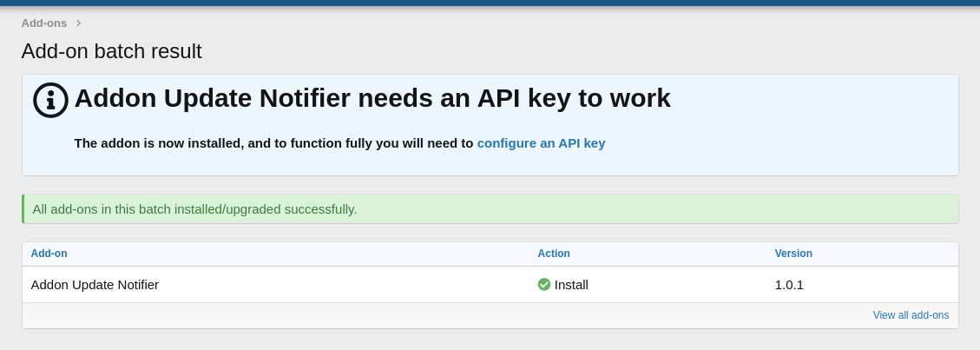This screenshot has height=350, width=980.
Task: Click the Version column header
Action: [793, 254]
